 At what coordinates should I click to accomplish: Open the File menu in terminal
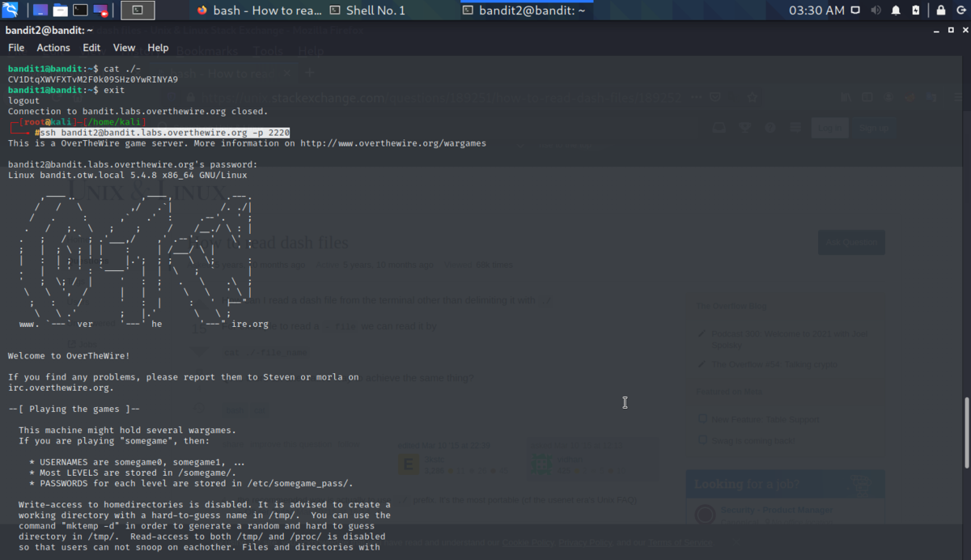tap(16, 48)
